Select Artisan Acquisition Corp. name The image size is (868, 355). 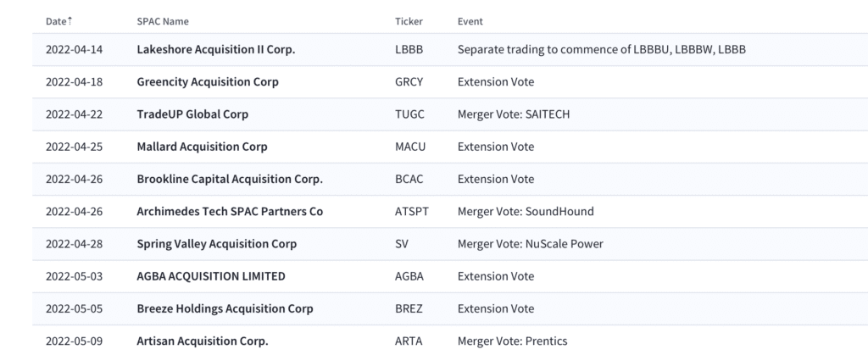pyautogui.click(x=203, y=341)
